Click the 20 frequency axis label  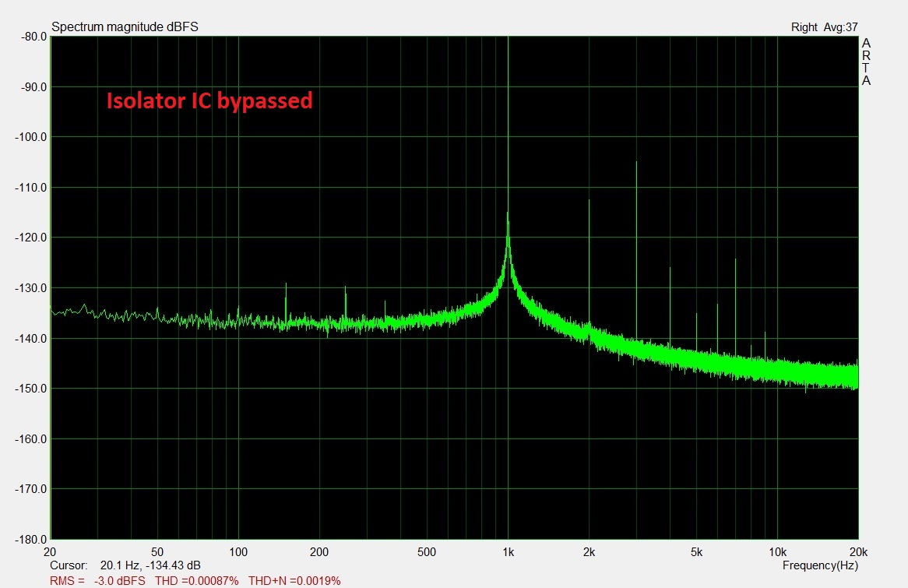[50, 552]
